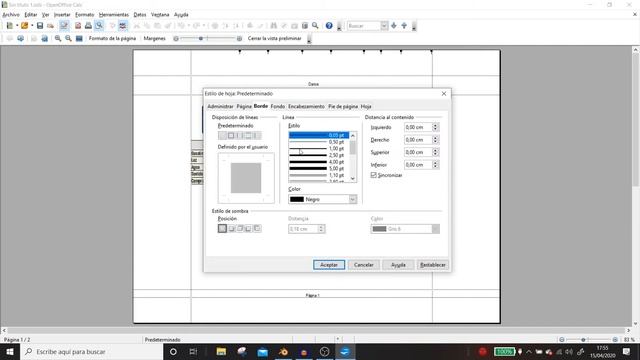Click the dialog Ayuda button
This screenshot has width=640, height=360.
click(398, 265)
